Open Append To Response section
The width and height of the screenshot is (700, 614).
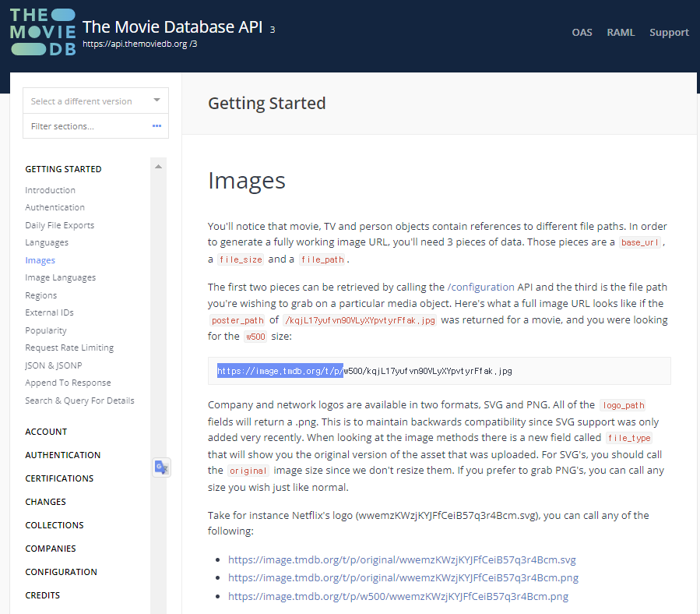(x=68, y=383)
